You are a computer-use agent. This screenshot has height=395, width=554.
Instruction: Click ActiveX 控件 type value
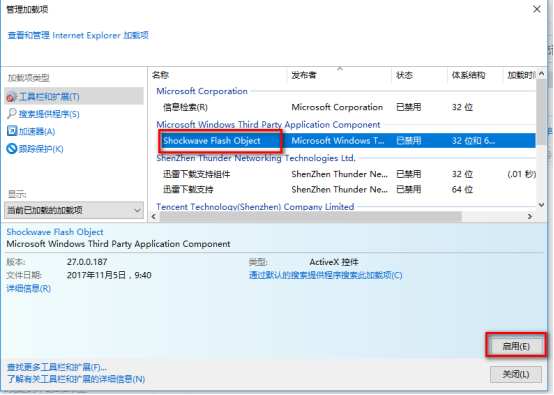pos(334,262)
